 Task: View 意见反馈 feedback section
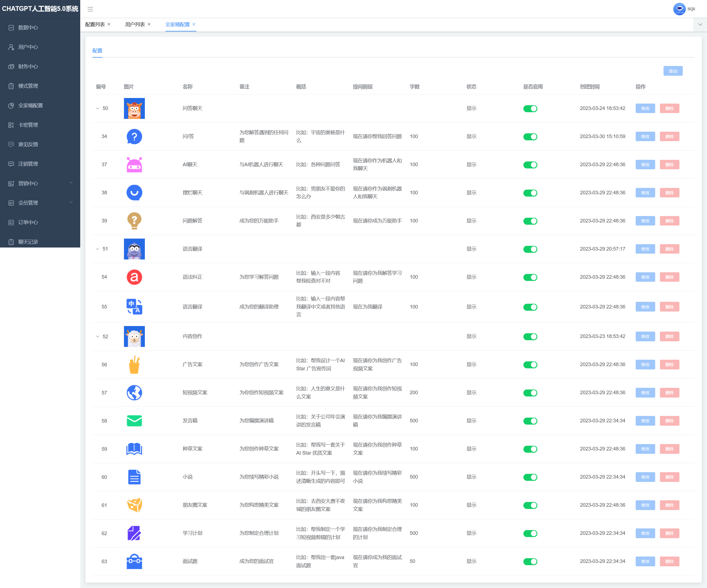pos(28,144)
